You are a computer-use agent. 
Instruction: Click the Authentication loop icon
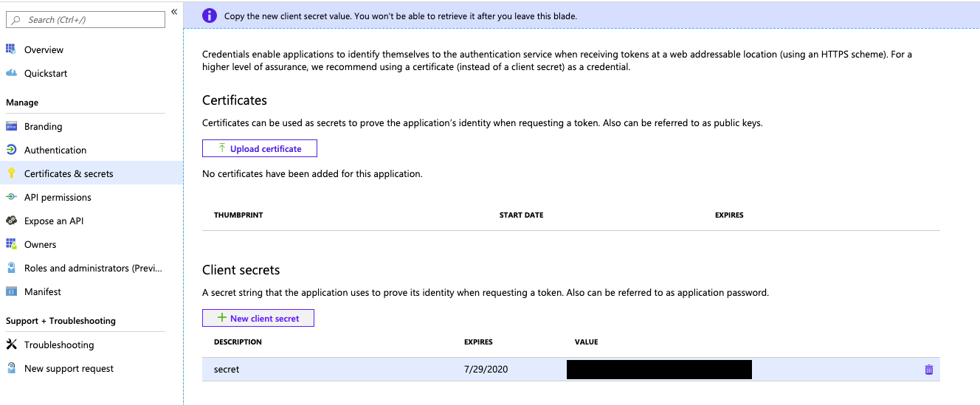[x=11, y=150]
